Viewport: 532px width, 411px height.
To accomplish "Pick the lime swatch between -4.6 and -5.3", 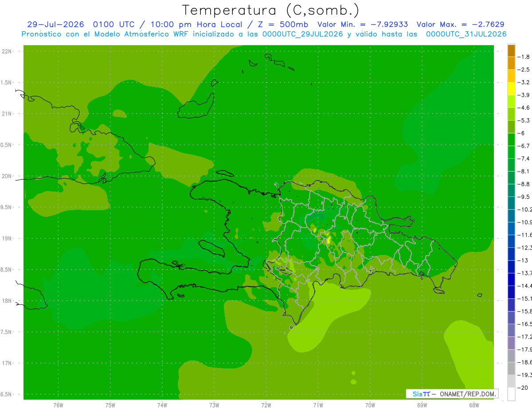I will (x=511, y=114).
